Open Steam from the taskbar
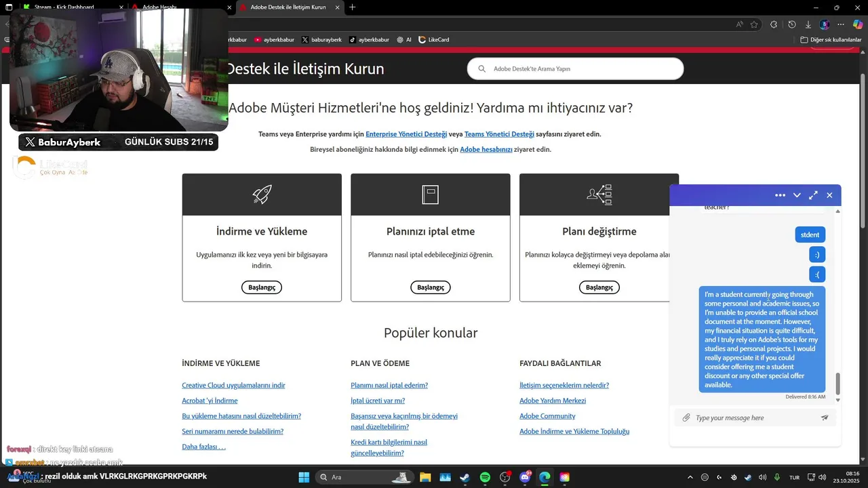This screenshot has height=488, width=868. (x=465, y=477)
